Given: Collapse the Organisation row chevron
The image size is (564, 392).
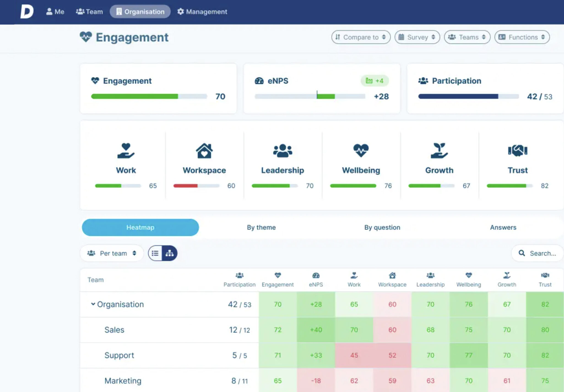Looking at the screenshot, I should pyautogui.click(x=93, y=304).
